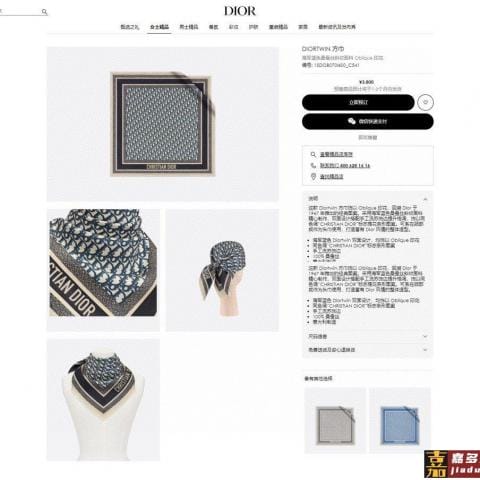Open the last item in the top navigation
480x480 pixels.
pyautogui.click(x=337, y=27)
